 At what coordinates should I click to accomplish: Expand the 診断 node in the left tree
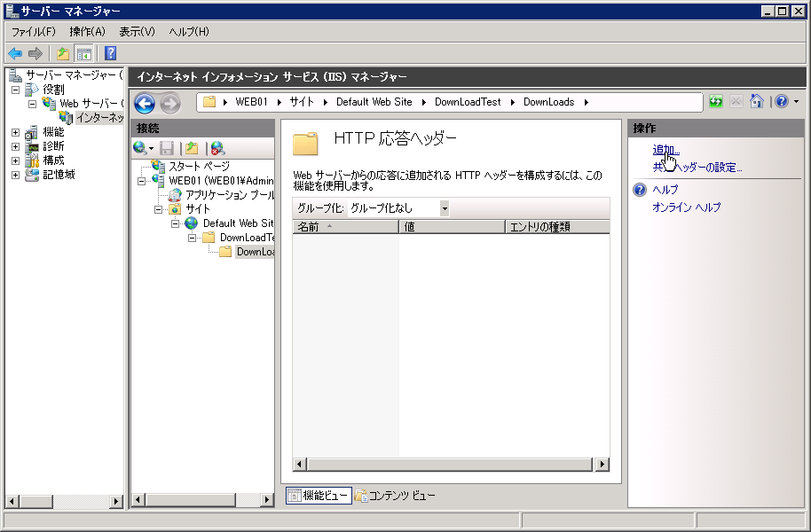pos(15,146)
